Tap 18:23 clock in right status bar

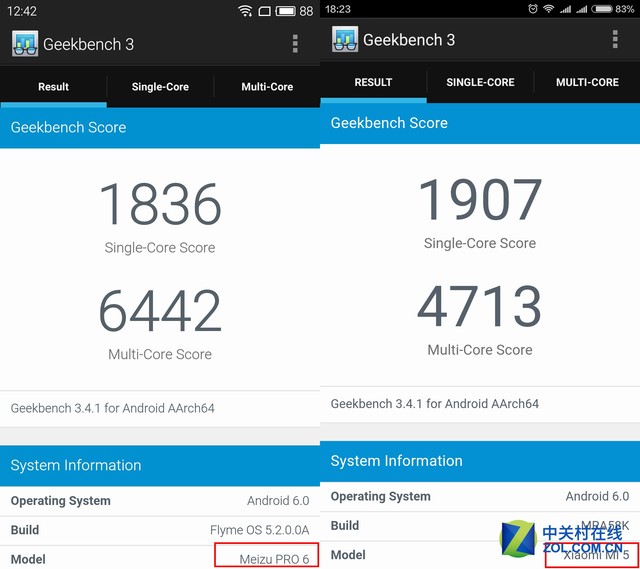[x=338, y=9]
